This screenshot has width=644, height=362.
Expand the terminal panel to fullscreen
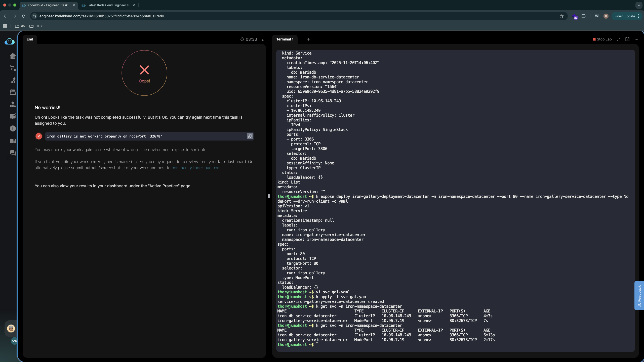pos(618,39)
